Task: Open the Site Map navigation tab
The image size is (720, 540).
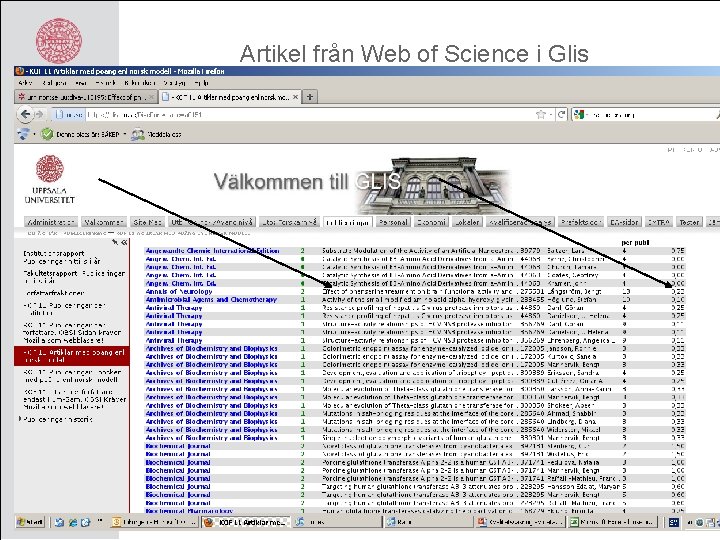Action: 147,222
